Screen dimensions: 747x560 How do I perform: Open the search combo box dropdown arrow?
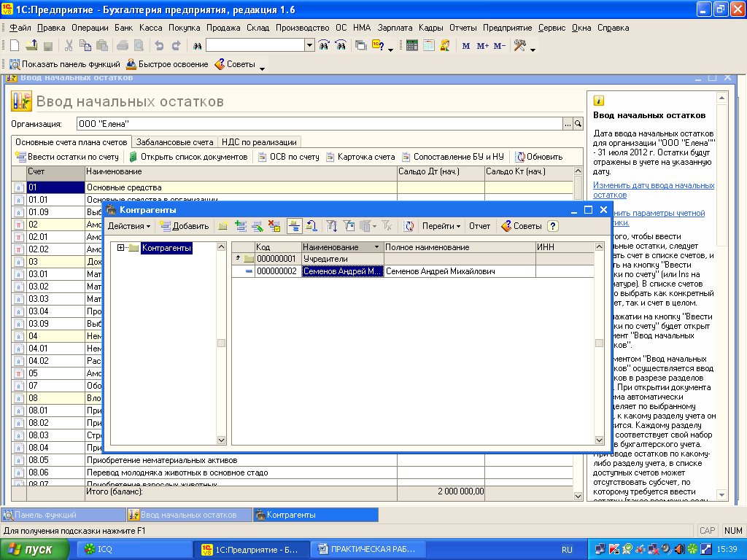coord(309,45)
